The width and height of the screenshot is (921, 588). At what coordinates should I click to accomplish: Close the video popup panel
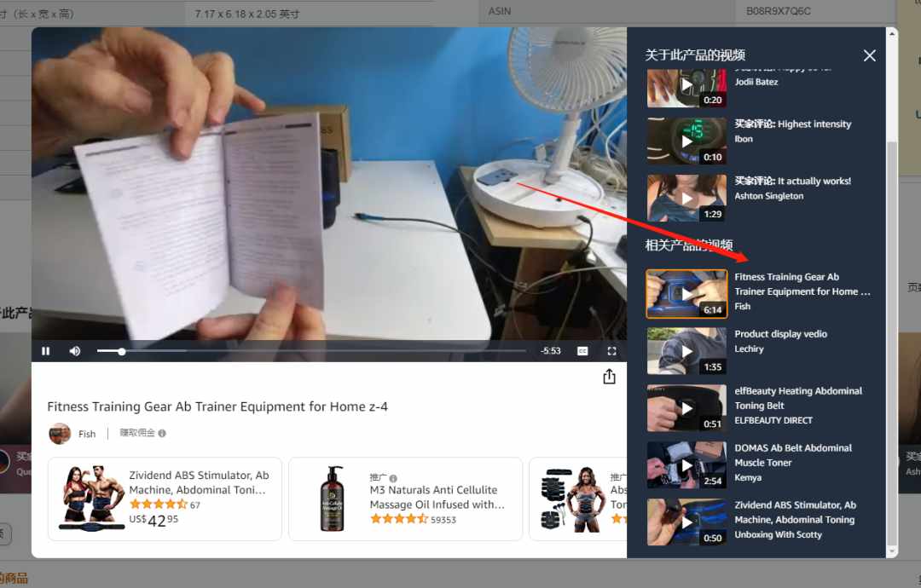869,55
